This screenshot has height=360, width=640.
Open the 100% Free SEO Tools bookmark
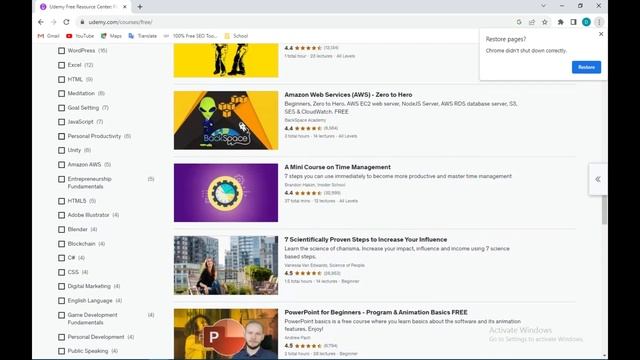[191, 36]
